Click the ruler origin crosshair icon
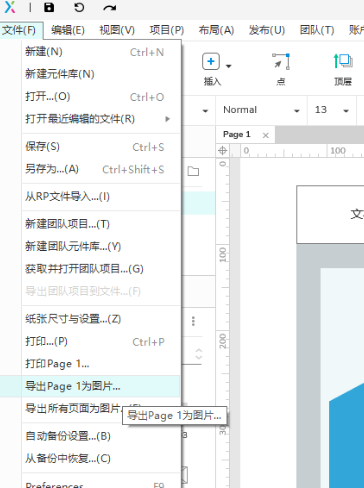Viewport: 364px width, 488px height. click(x=222, y=151)
